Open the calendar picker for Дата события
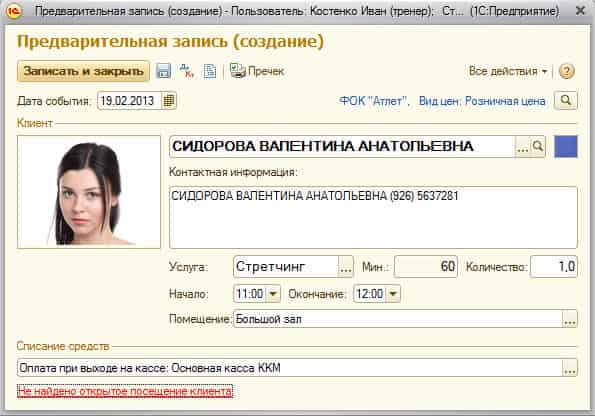This screenshot has width=595, height=416. [169, 101]
